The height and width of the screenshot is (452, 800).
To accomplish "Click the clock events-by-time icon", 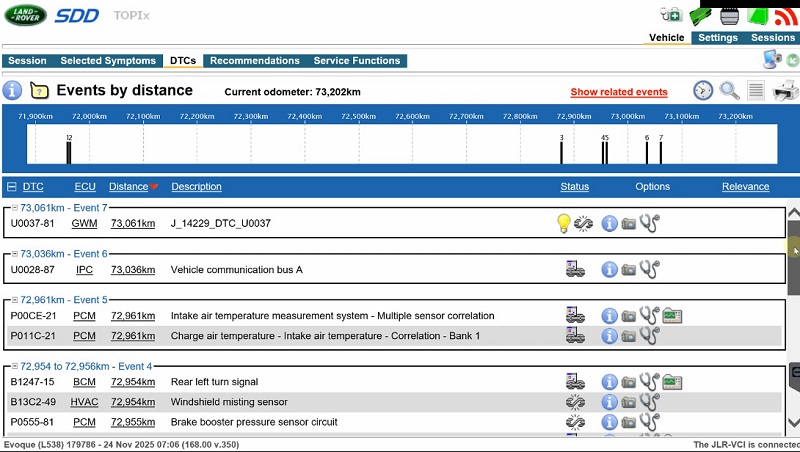I will [x=703, y=90].
